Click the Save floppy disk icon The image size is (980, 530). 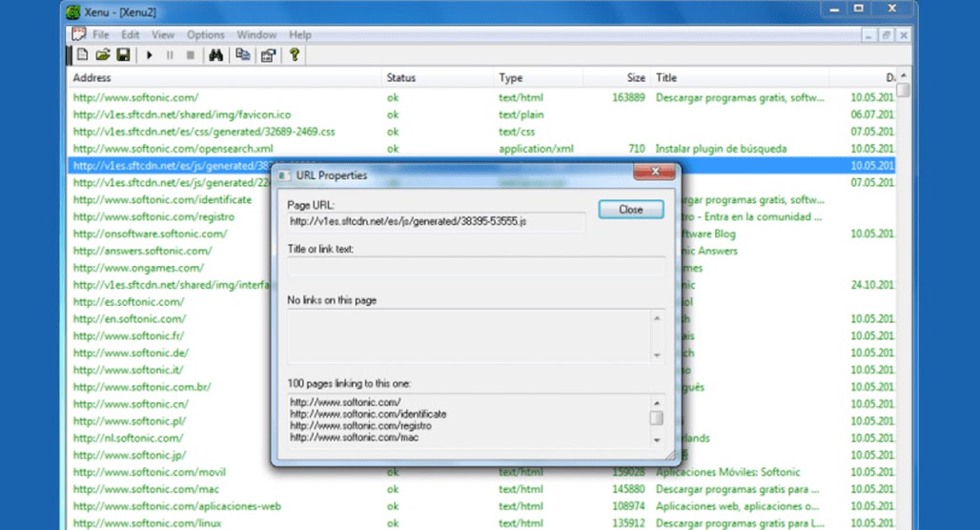coord(123,55)
